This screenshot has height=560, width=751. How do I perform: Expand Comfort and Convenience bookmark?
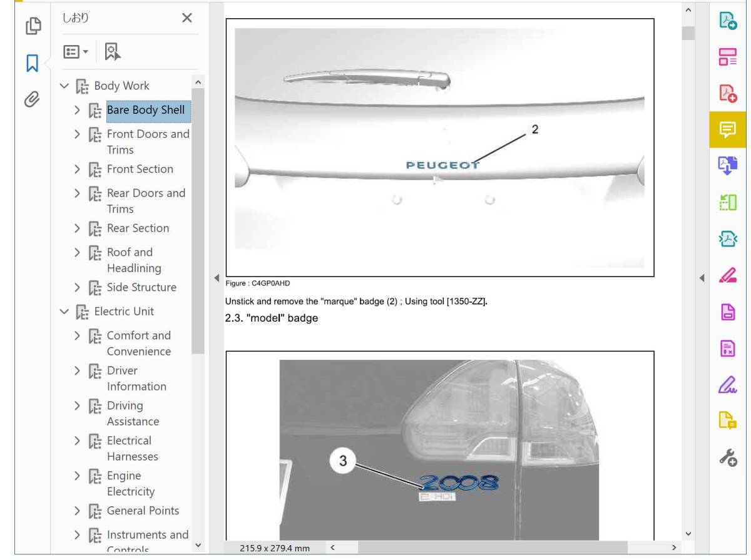[77, 335]
